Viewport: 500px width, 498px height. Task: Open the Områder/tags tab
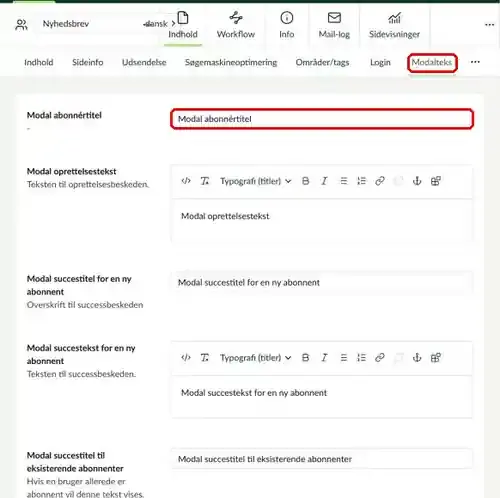coord(322,62)
